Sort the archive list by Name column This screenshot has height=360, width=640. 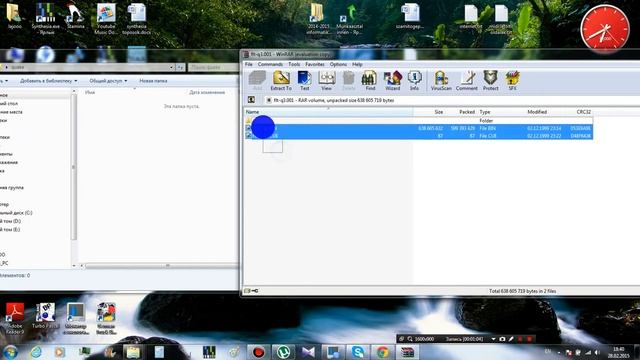pyautogui.click(x=329, y=112)
